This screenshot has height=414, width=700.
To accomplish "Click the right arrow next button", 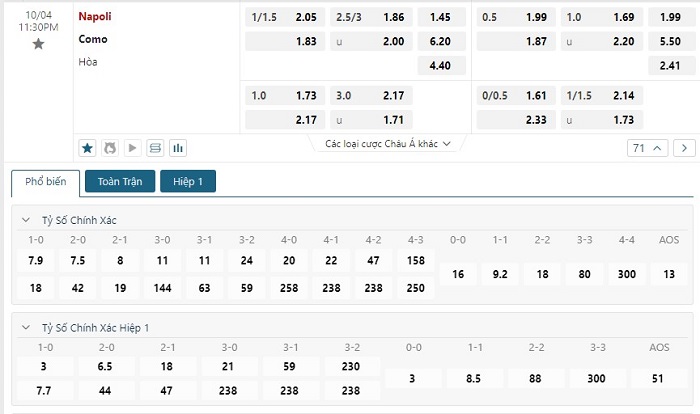I will [685, 148].
